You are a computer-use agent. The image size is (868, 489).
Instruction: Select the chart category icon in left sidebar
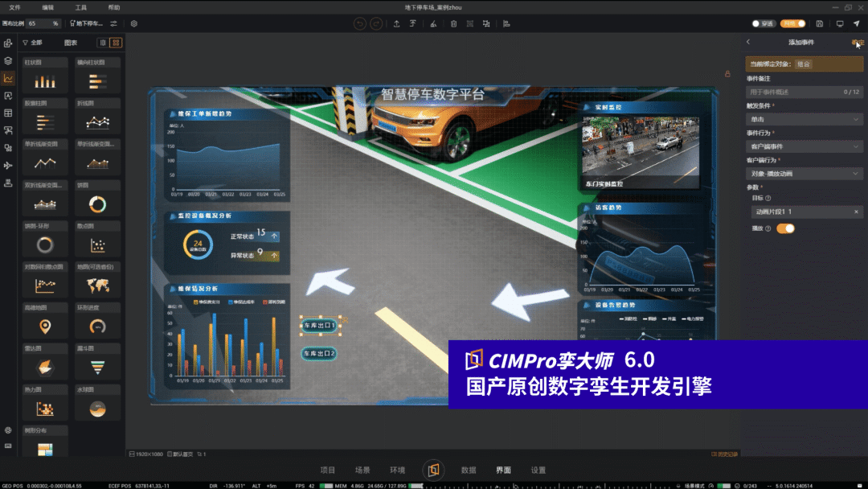pos(8,78)
